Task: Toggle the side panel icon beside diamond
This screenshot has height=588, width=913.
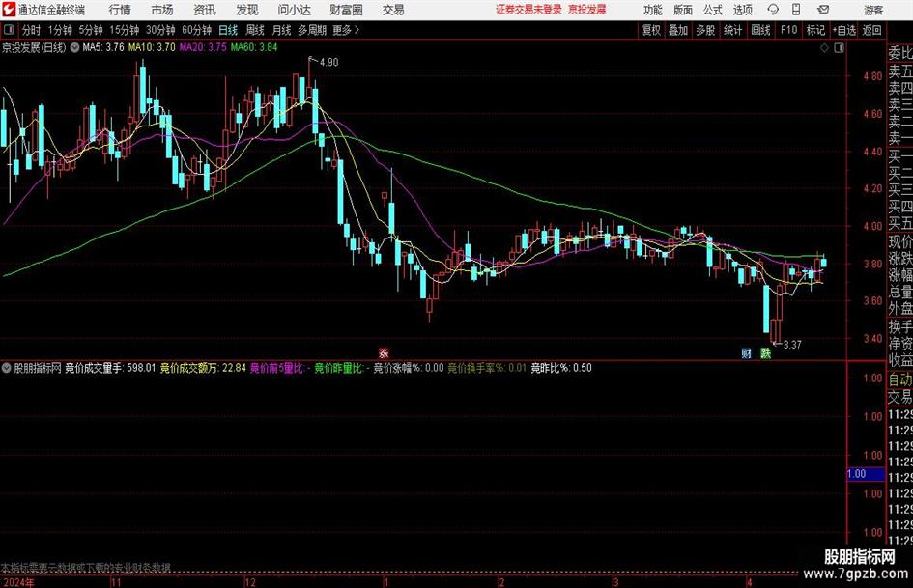Action: (x=839, y=48)
